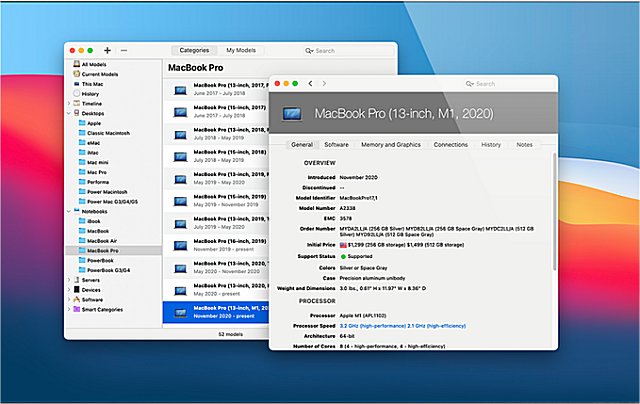
Task: Go forward using detail window forward arrow
Action: [x=324, y=83]
